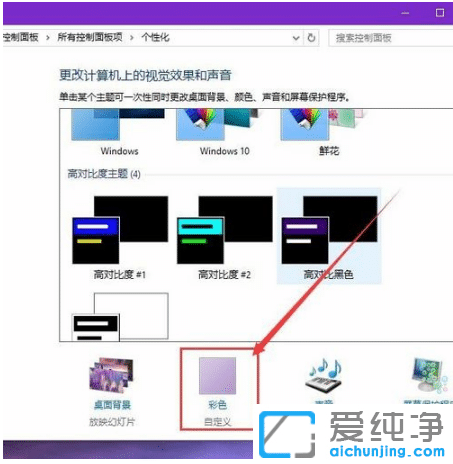Screen dimensions: 453x464
Task: Open the 彩色 color swatch
Action: coord(217,376)
